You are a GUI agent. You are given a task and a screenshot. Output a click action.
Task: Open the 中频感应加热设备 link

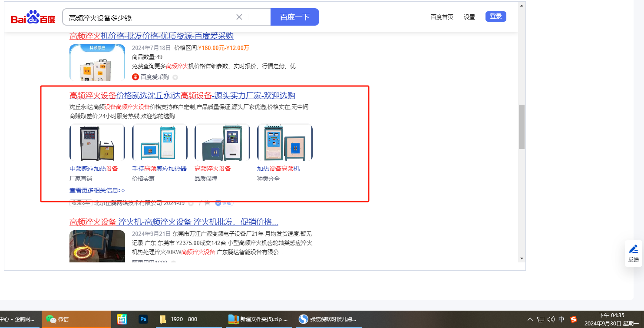tap(94, 169)
